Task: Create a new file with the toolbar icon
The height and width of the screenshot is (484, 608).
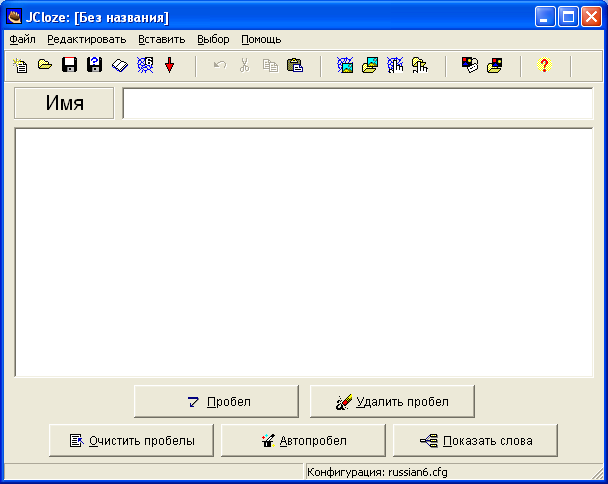Action: [x=20, y=65]
